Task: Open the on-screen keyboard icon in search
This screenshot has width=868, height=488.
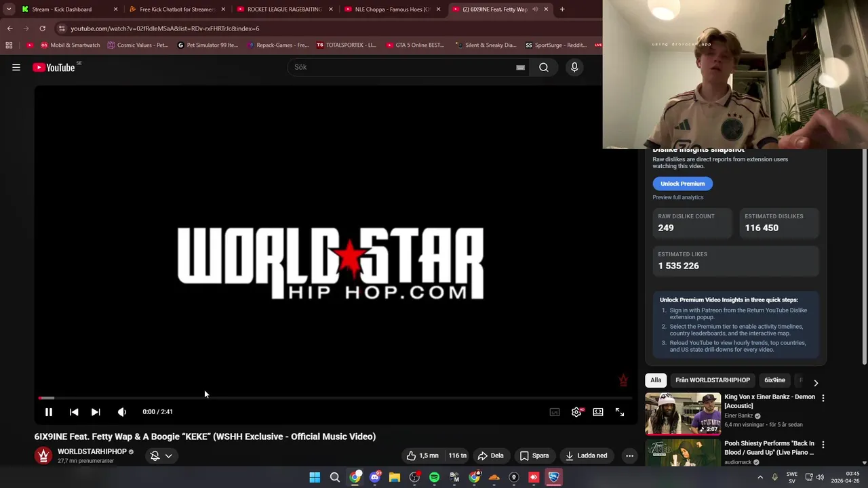Action: 520,68
